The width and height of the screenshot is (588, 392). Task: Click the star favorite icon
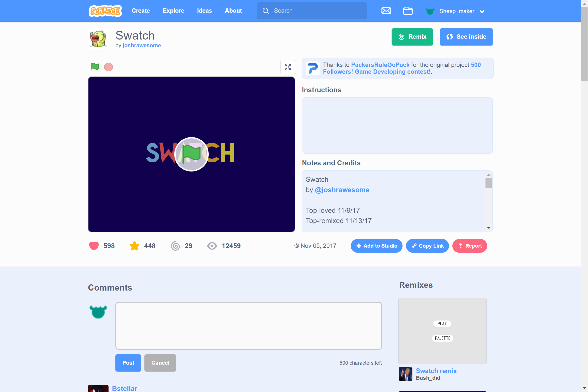[x=134, y=245]
